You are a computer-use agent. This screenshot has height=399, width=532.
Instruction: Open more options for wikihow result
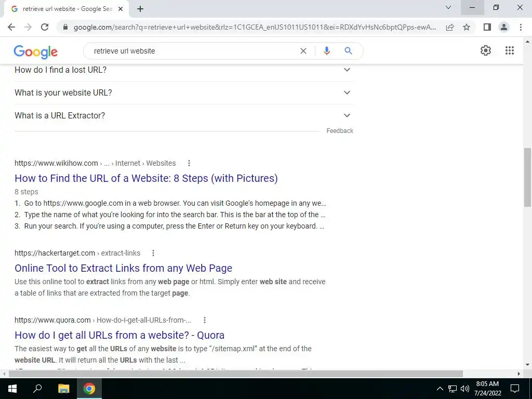(189, 163)
